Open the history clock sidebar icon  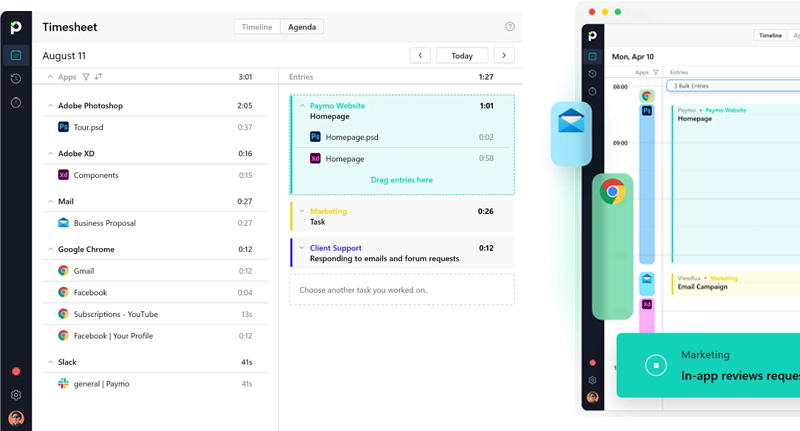[x=16, y=79]
